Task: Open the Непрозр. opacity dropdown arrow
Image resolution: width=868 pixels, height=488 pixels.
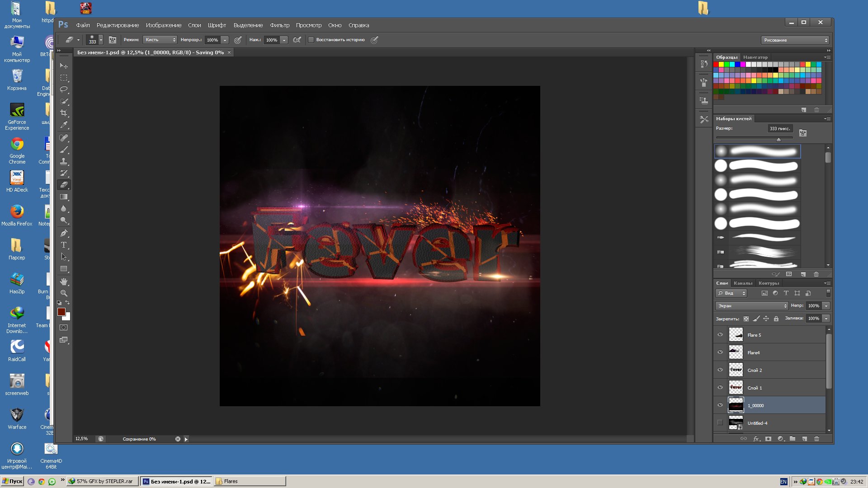Action: point(225,40)
